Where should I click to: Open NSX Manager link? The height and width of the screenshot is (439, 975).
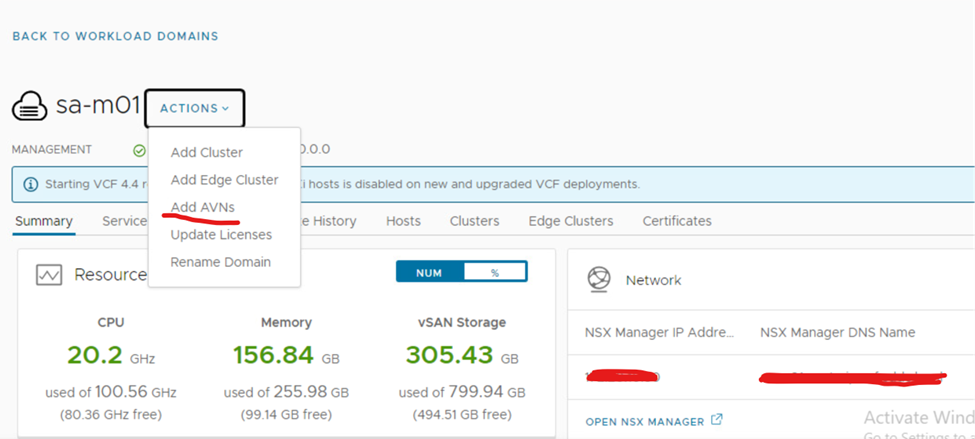[x=645, y=422]
